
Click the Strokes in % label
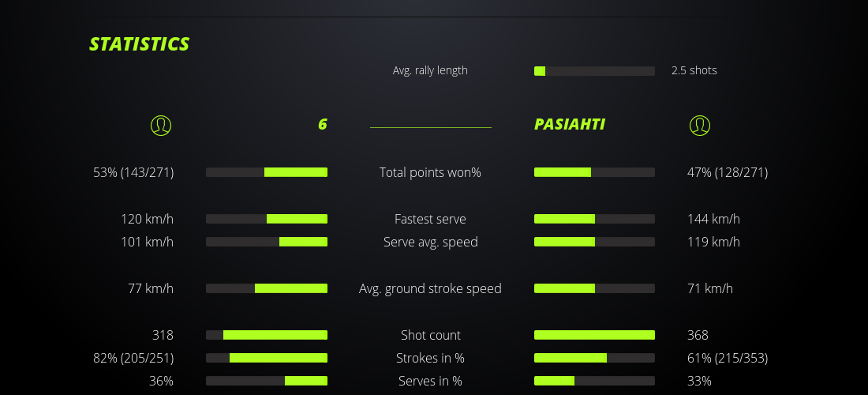[x=430, y=358]
